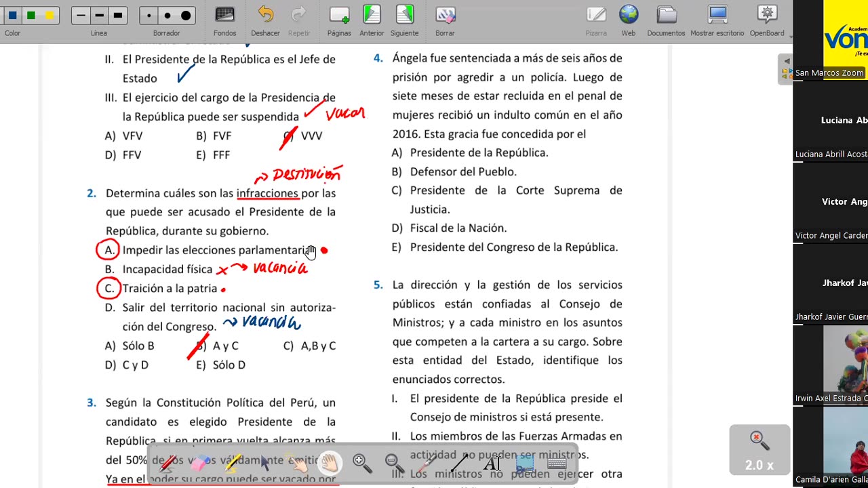Open the OpenBoard settings menu
The height and width of the screenshot is (488, 868).
767,20
